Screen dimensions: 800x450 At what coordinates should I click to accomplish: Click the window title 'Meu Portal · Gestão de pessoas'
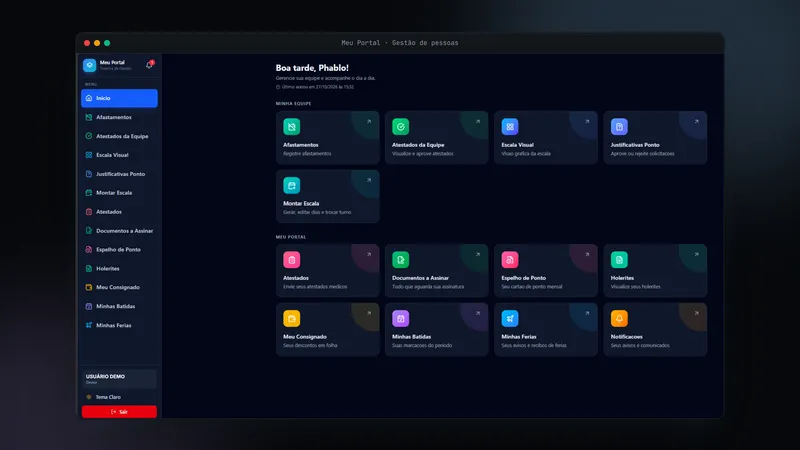tap(399, 43)
